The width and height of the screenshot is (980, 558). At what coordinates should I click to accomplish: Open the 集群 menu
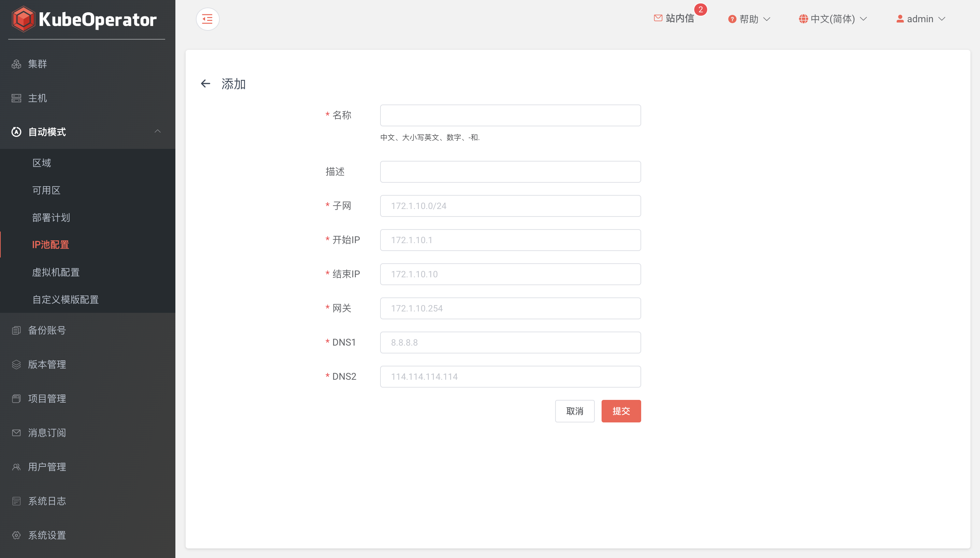pos(88,64)
